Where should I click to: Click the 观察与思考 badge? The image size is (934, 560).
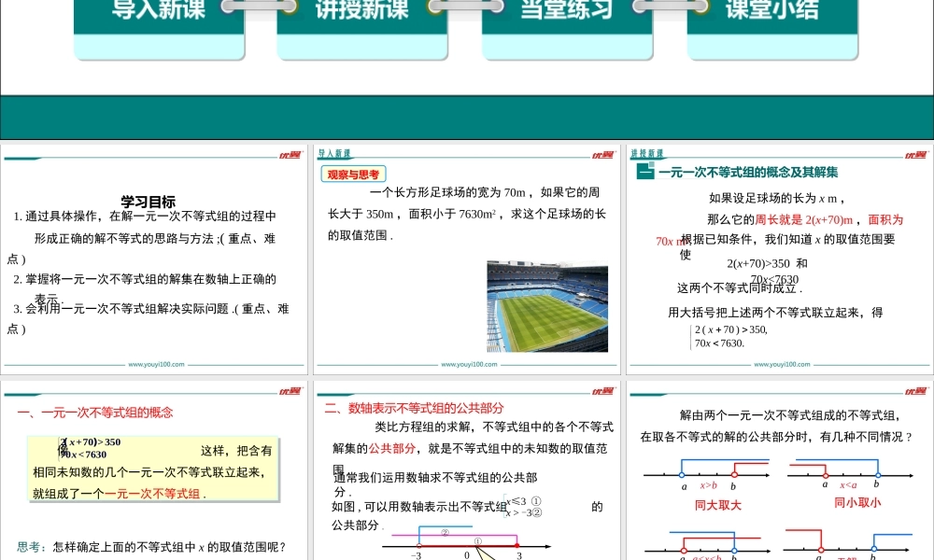click(x=353, y=174)
